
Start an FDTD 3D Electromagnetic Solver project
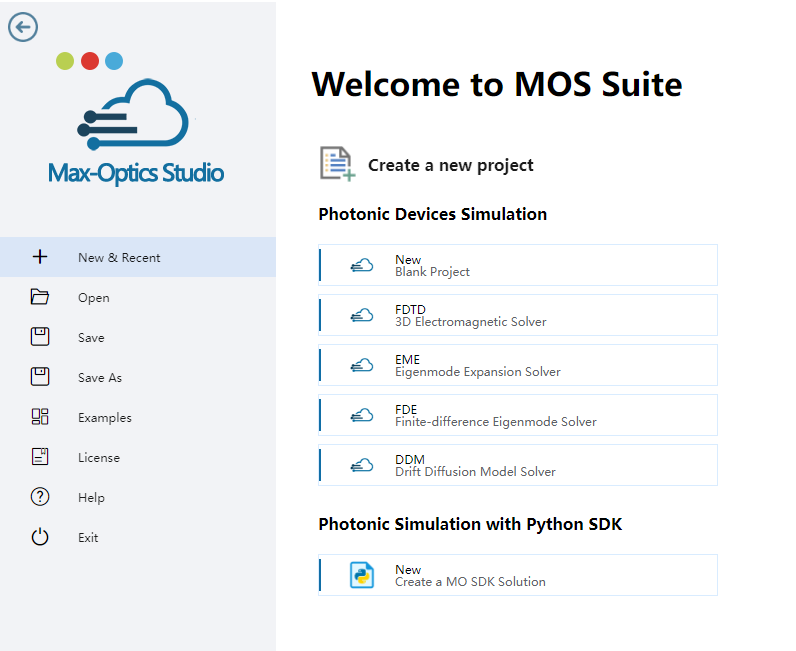pos(518,315)
